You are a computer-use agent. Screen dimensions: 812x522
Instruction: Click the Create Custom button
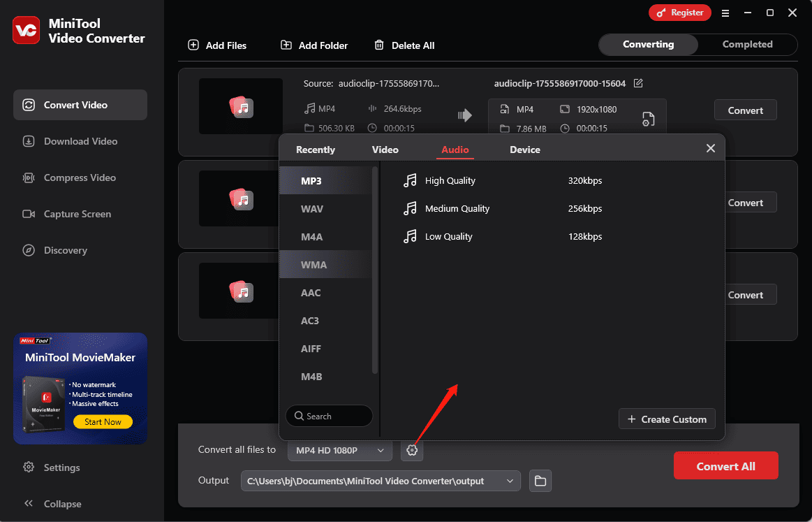(667, 419)
